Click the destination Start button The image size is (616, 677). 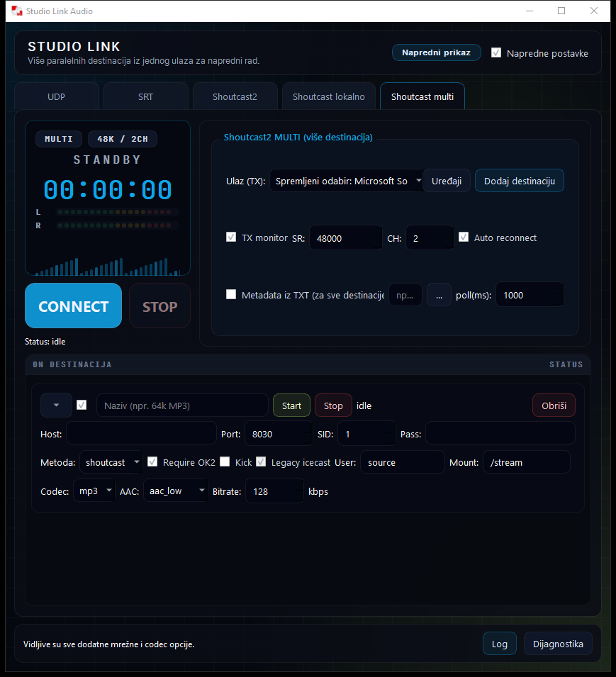coord(291,405)
